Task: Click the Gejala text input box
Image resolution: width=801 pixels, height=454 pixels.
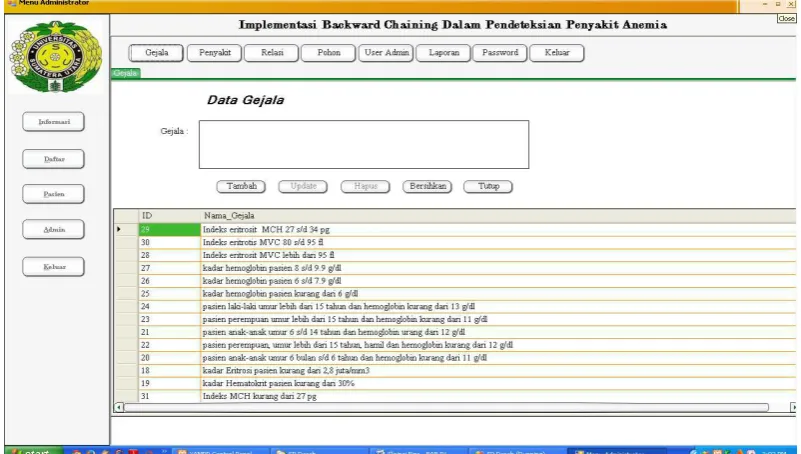Action: click(x=364, y=145)
